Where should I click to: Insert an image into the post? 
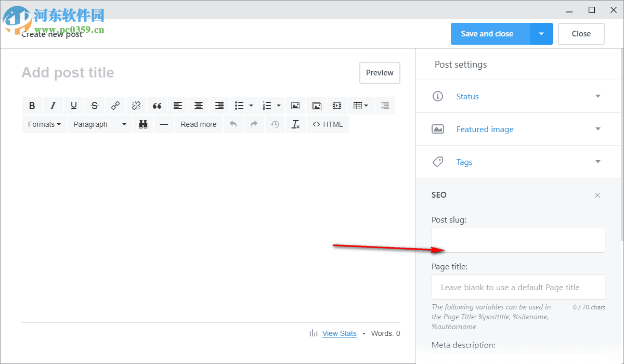click(295, 106)
